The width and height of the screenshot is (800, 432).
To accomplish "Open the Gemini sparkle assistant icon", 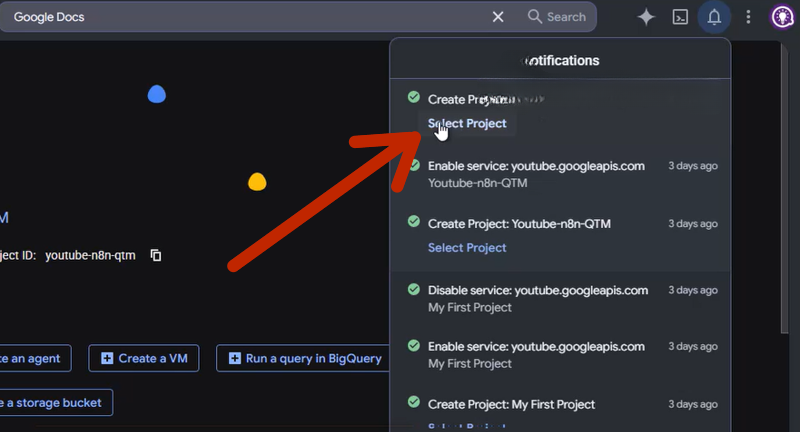I will 646,17.
